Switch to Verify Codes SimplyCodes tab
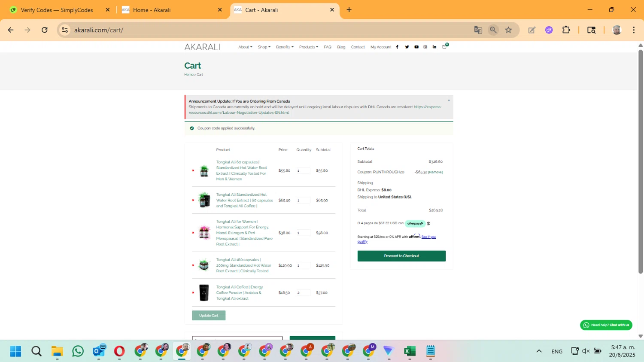 (58, 10)
